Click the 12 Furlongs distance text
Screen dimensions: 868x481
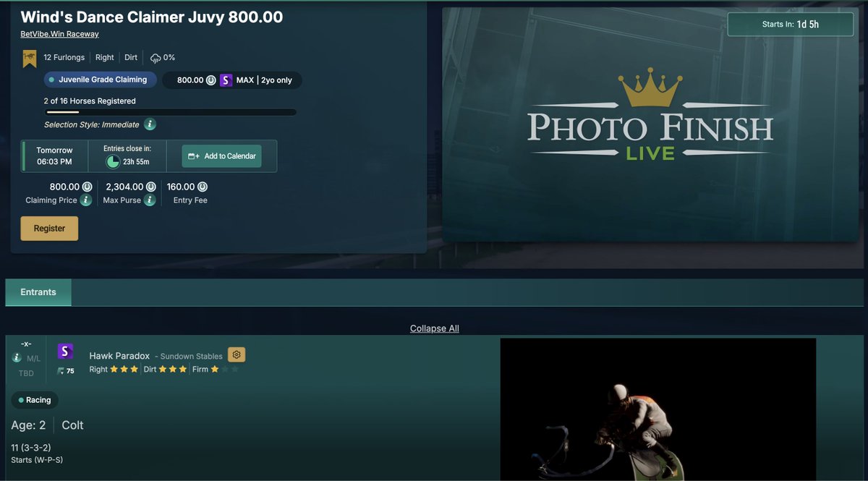pyautogui.click(x=64, y=58)
